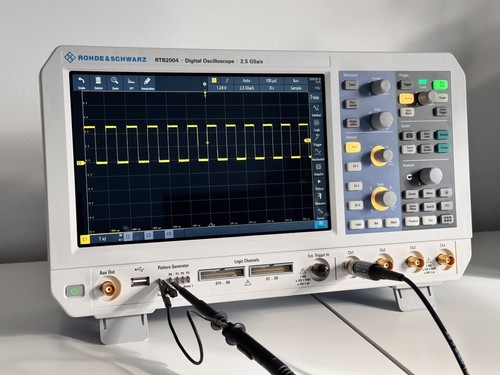Push the Clear Screen button

[x=427, y=148]
